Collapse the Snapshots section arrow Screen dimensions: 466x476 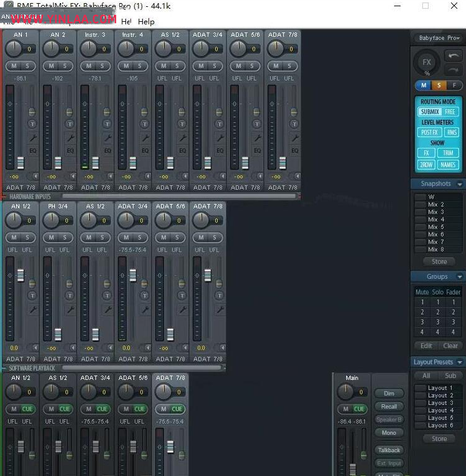point(460,184)
